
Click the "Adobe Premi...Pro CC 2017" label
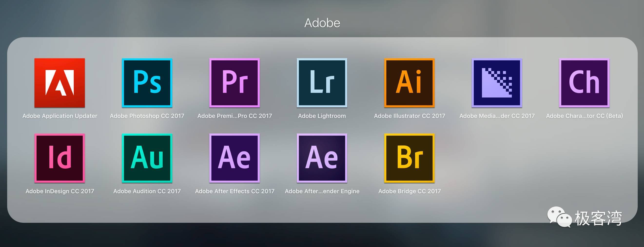tap(234, 116)
